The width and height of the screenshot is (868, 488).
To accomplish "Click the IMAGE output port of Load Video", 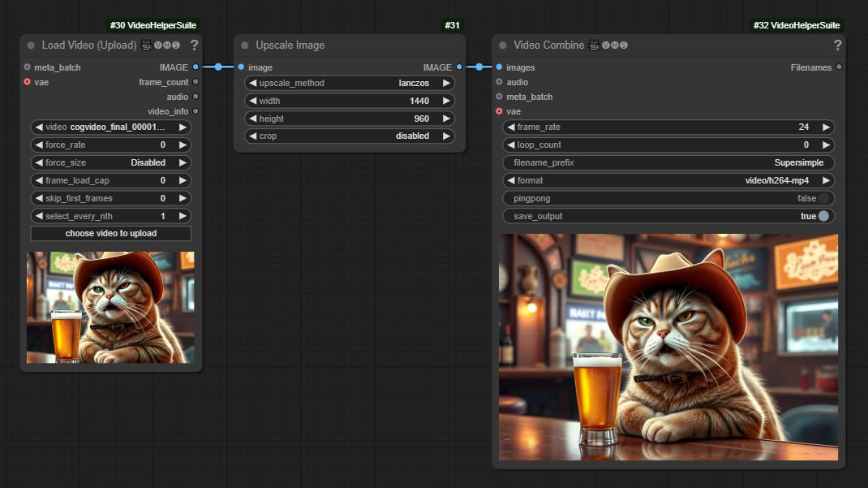I will click(x=196, y=67).
